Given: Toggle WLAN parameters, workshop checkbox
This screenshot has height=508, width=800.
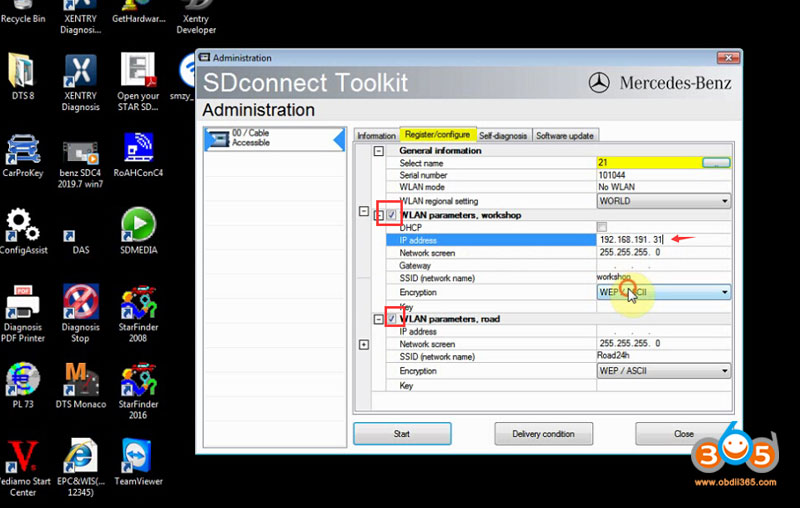Looking at the screenshot, I should pyautogui.click(x=391, y=215).
